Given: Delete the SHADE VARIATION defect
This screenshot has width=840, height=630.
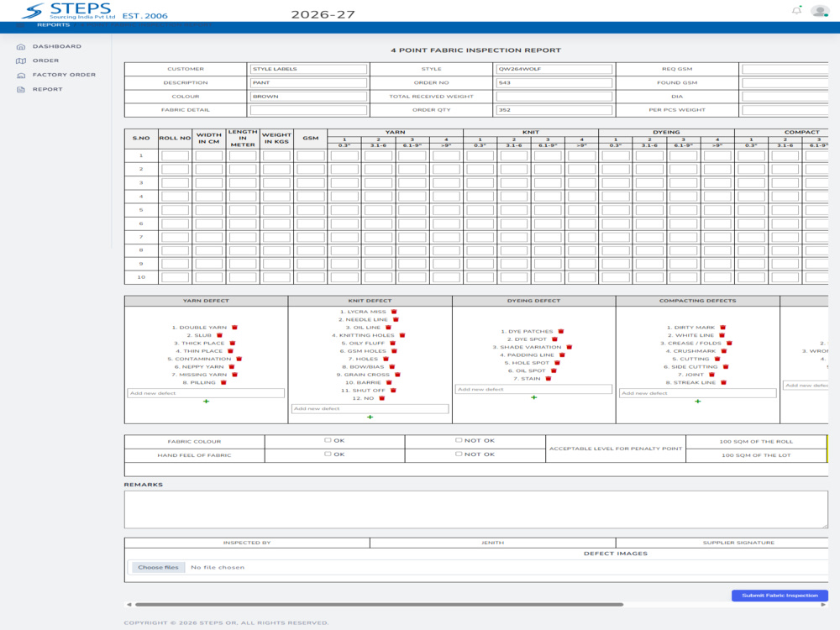Looking at the screenshot, I should click(570, 347).
